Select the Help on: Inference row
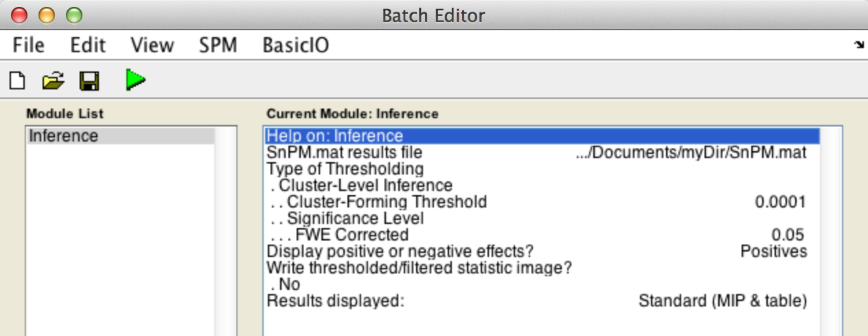868x336 pixels. click(x=334, y=136)
